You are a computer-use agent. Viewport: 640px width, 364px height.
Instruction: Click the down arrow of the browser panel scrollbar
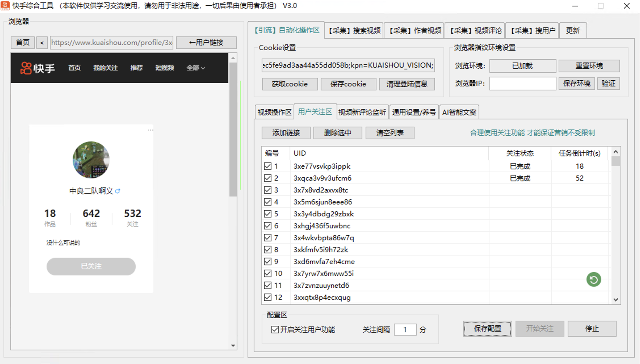pos(233,346)
